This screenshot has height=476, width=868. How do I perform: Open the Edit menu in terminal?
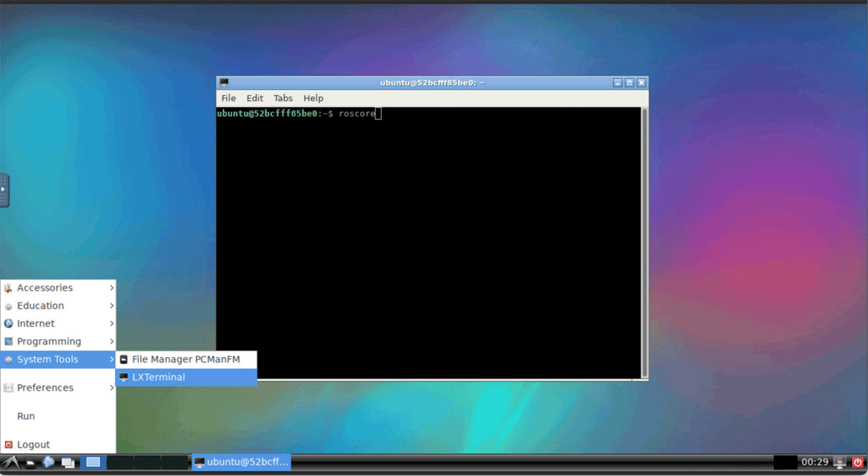255,98
